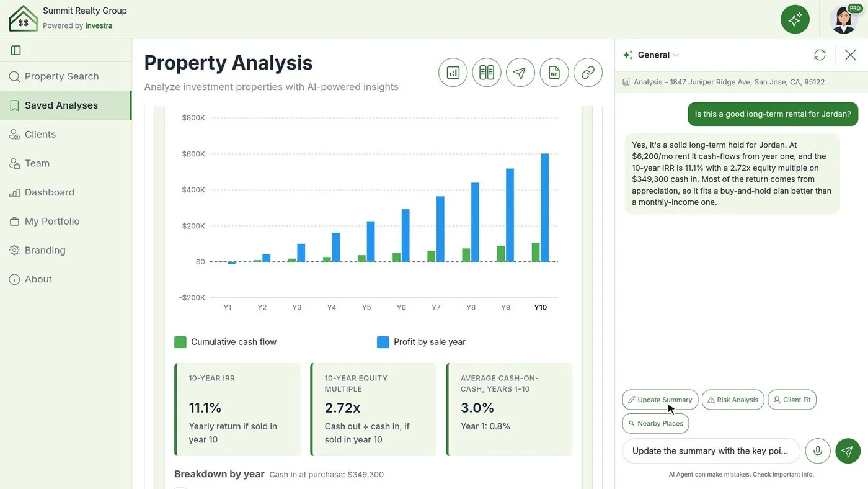Image resolution: width=868 pixels, height=489 pixels.
Task: Refresh the chat conversation
Action: [820, 55]
